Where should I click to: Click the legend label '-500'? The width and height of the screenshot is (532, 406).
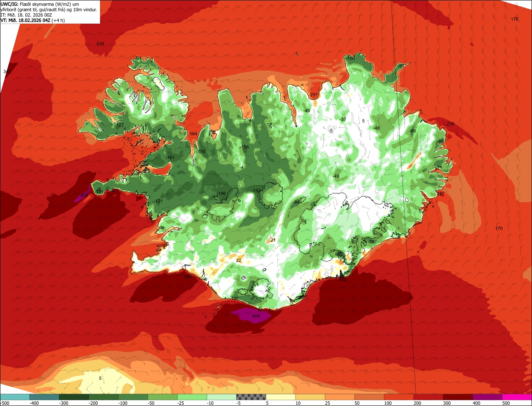click(x=5, y=403)
